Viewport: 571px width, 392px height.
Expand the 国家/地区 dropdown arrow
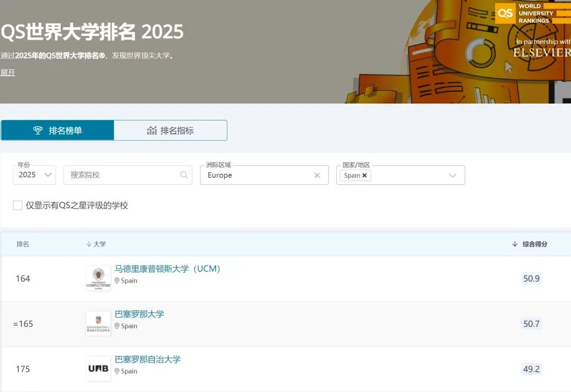pos(453,175)
